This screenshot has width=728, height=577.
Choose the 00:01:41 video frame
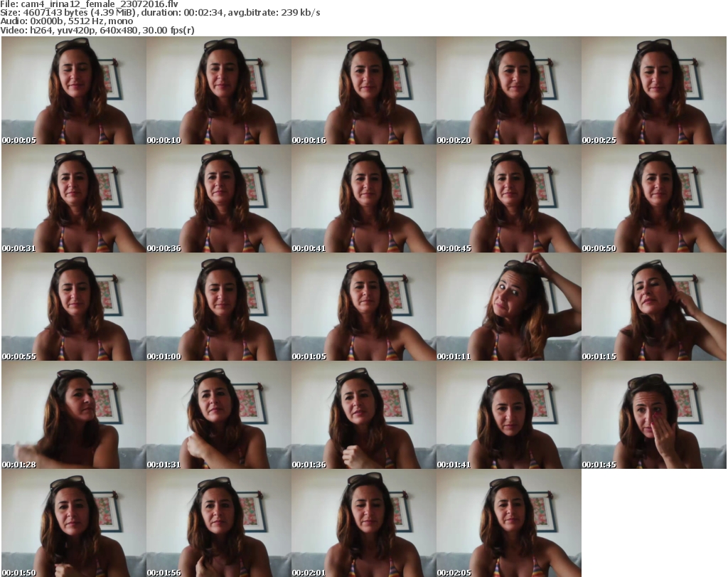[508, 415]
